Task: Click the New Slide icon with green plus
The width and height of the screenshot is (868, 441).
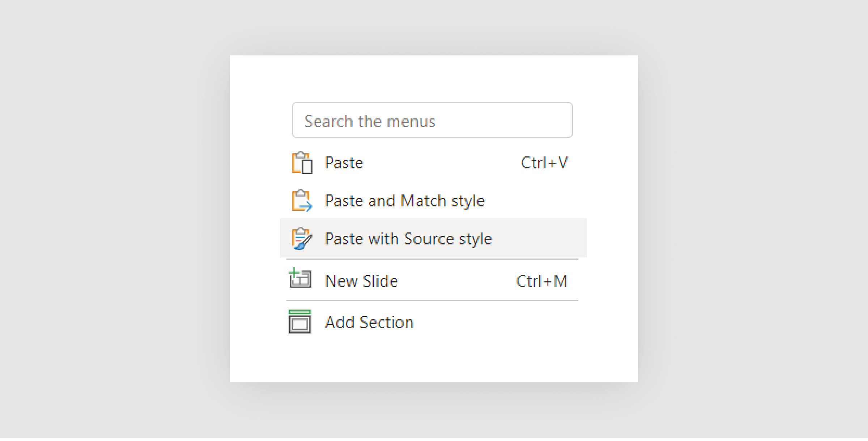Action: [300, 278]
